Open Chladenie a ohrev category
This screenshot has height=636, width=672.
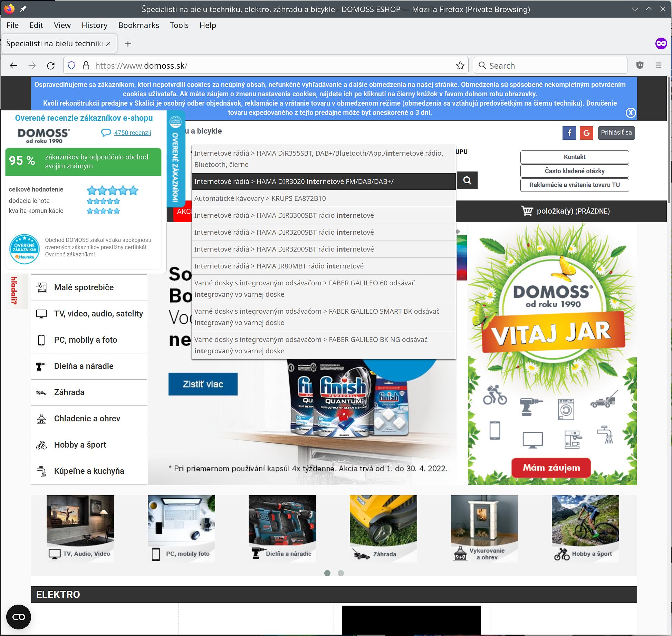pos(89,419)
